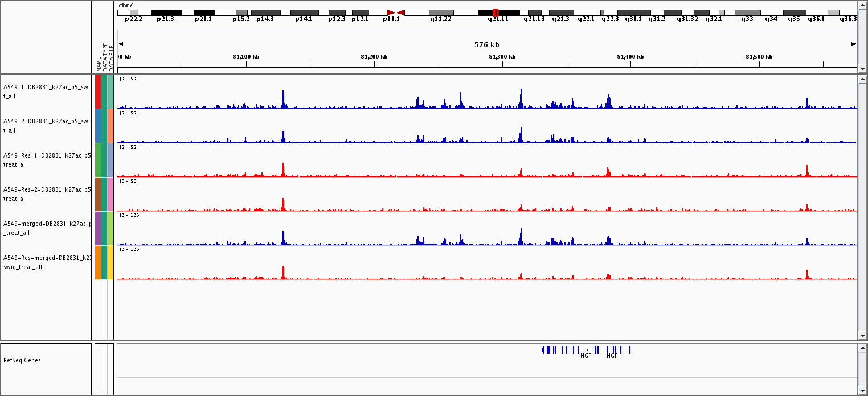Screen dimensions: 868x396
Task: Click the down arrow of the RefSeq panel scrollbar
Action: (862, 391)
